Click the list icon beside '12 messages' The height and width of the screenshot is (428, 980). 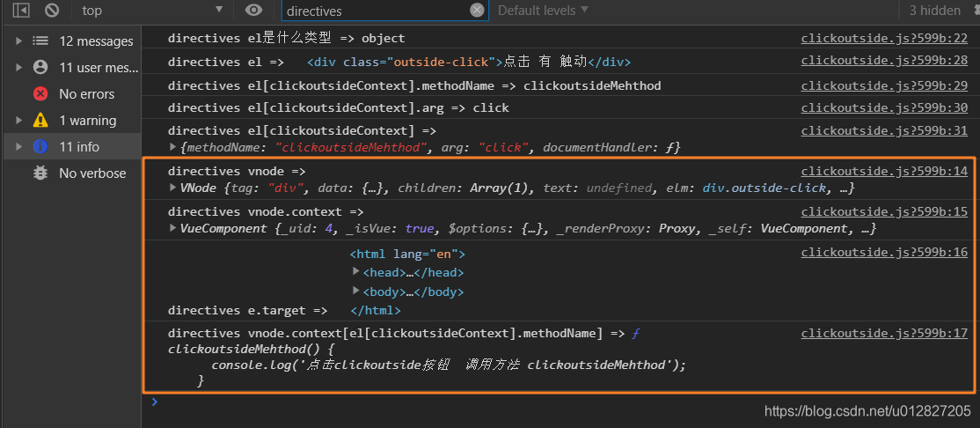40,41
